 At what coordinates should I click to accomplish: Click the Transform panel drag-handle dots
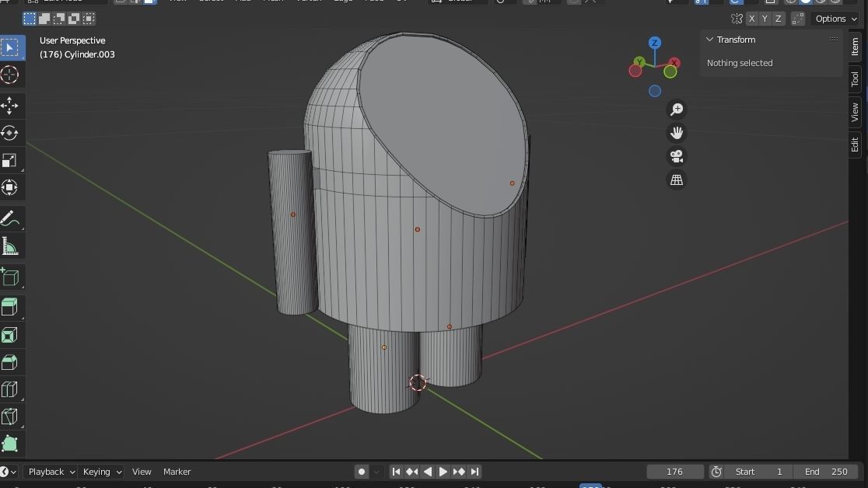(833, 40)
